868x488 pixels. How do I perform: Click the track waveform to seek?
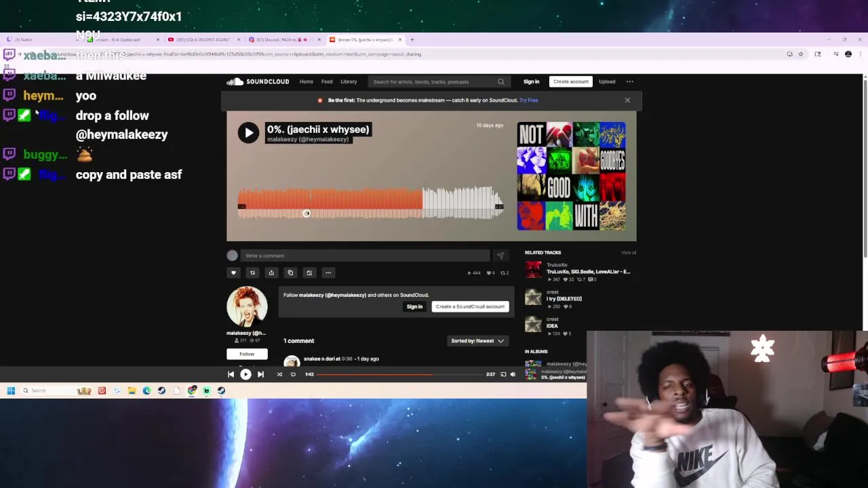point(370,202)
